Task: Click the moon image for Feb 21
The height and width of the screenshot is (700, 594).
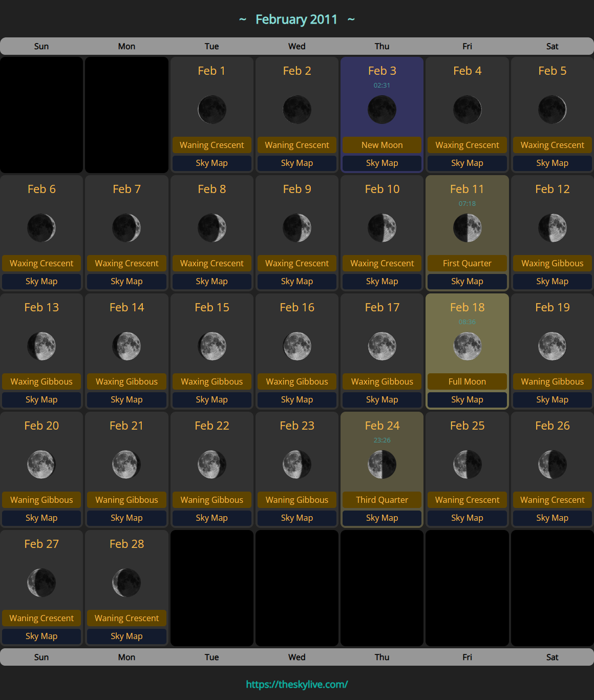Action: (126, 464)
